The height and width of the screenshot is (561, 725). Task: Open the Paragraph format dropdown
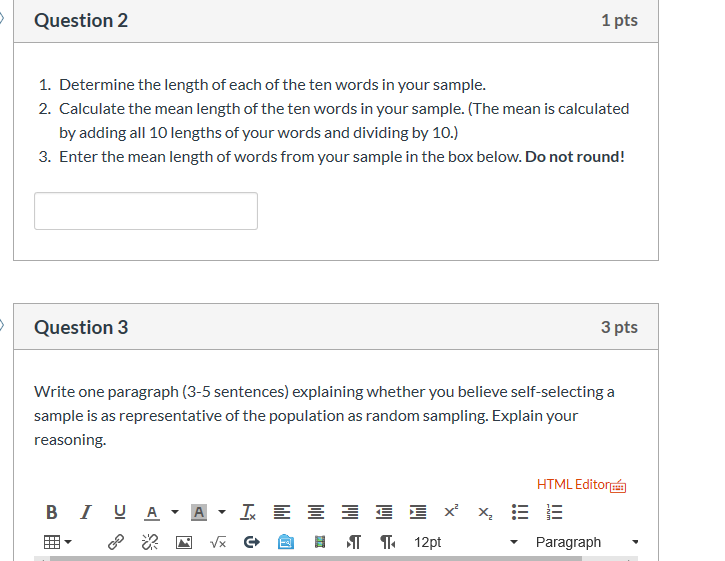click(x=586, y=542)
